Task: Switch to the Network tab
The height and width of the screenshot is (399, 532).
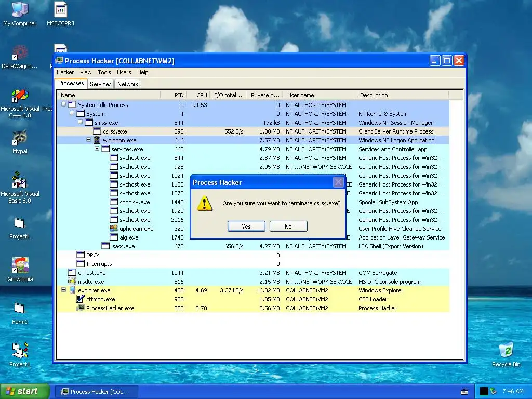Action: [128, 84]
